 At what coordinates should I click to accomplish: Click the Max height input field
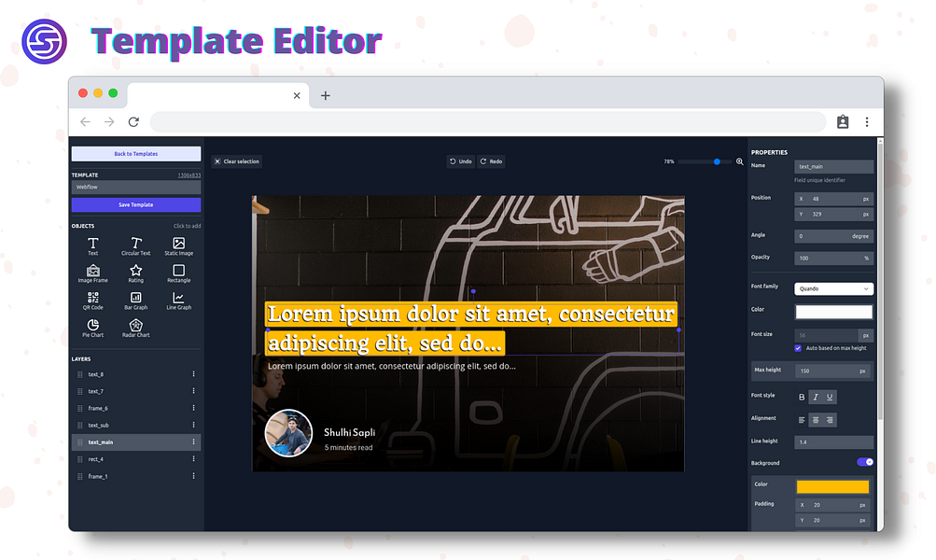point(832,371)
